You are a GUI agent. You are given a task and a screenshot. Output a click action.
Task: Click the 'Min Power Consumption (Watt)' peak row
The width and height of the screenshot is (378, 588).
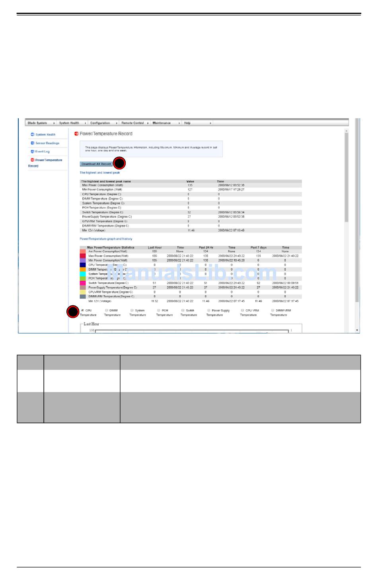pos(191,190)
